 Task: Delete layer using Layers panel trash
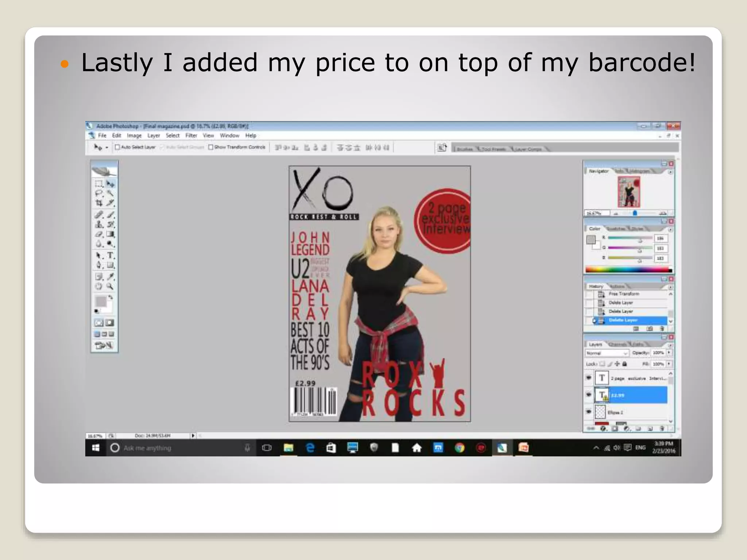662,429
